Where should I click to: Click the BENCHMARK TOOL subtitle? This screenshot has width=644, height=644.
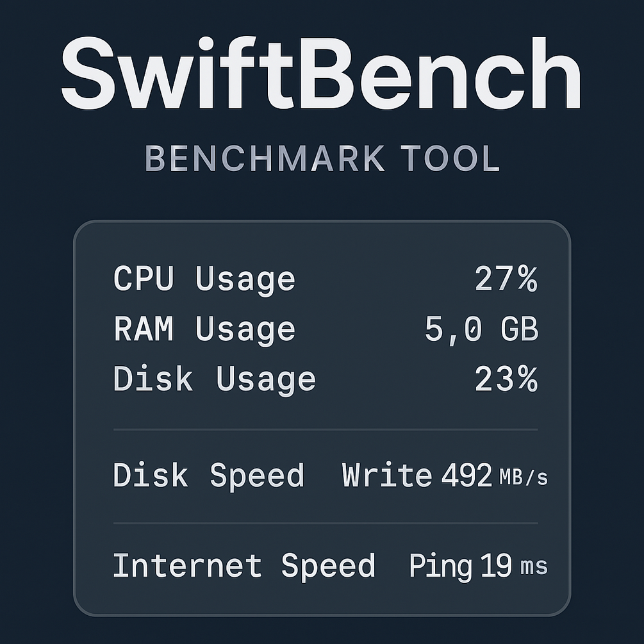322,159
